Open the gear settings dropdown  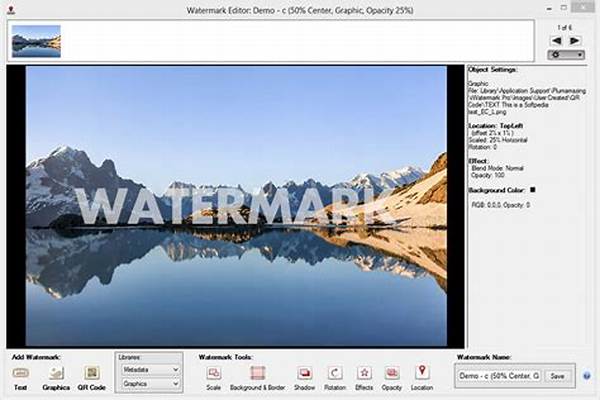[566, 54]
